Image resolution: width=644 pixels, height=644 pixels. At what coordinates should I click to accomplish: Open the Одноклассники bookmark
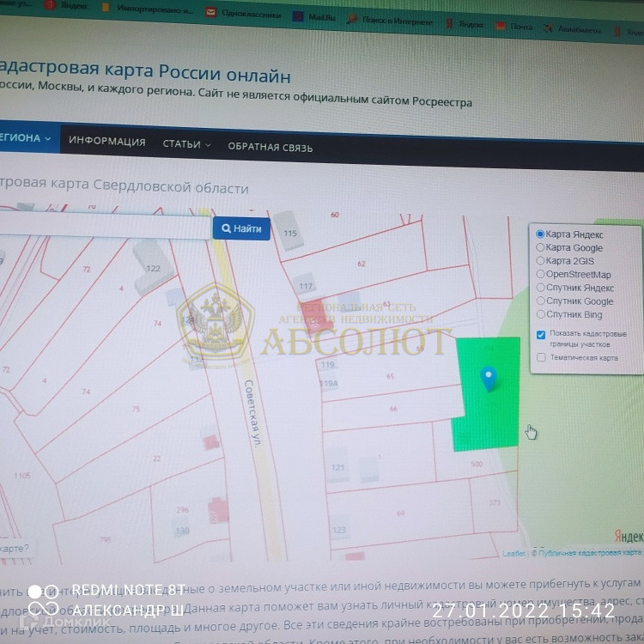[245, 14]
